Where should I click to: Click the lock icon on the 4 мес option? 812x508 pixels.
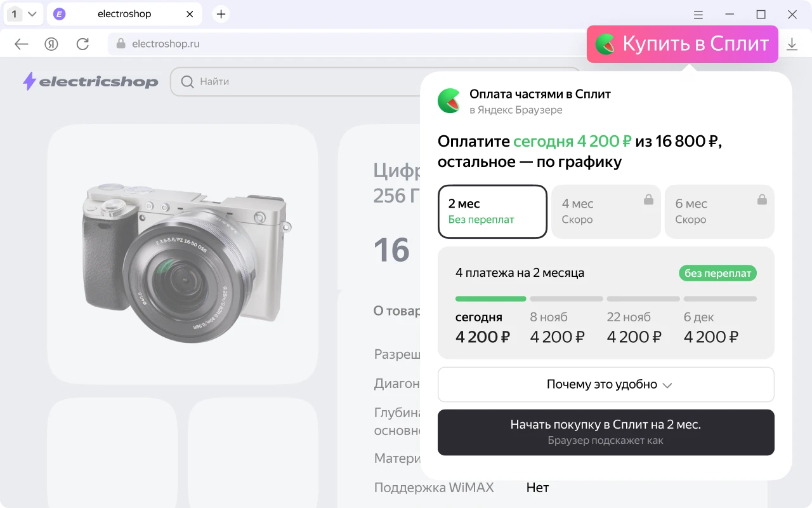(648, 199)
